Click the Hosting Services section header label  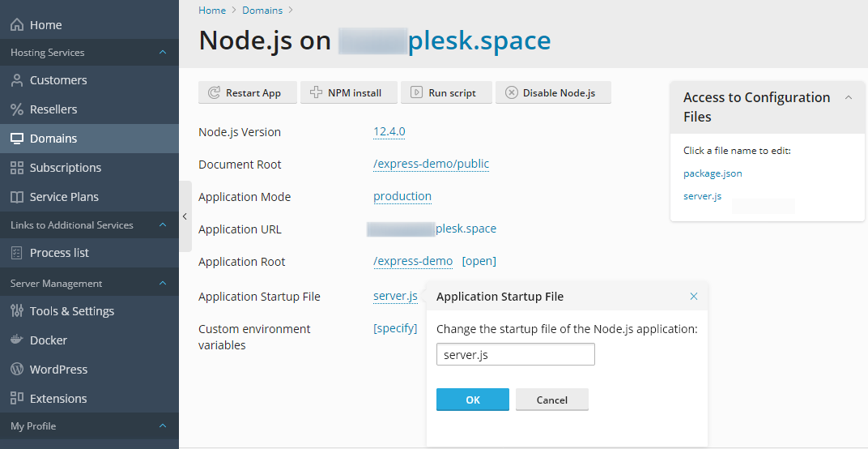point(48,53)
